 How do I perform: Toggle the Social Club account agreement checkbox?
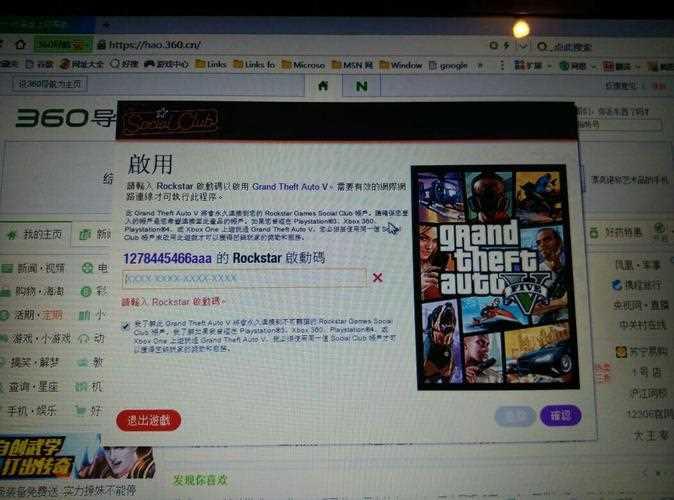click(x=125, y=326)
